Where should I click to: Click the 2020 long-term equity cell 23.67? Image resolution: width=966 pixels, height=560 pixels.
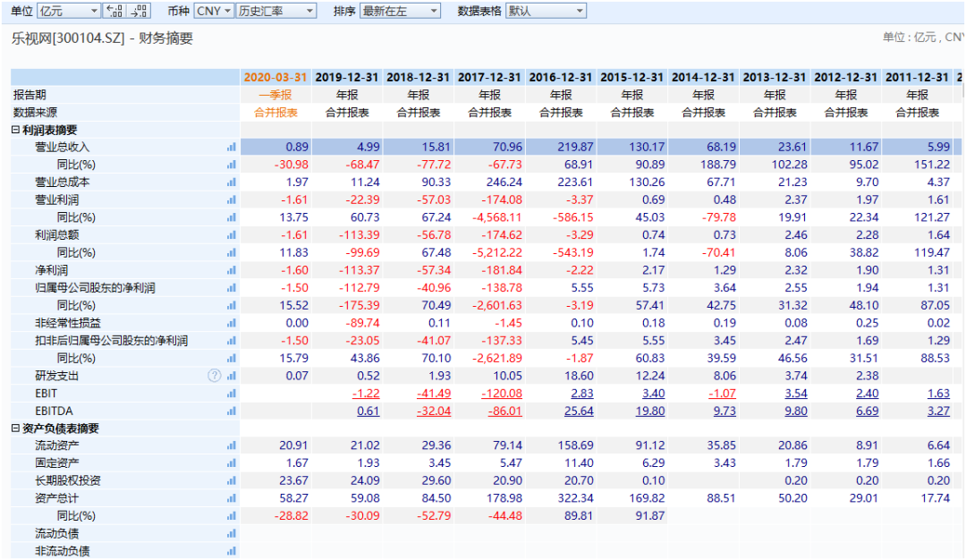tap(275, 481)
